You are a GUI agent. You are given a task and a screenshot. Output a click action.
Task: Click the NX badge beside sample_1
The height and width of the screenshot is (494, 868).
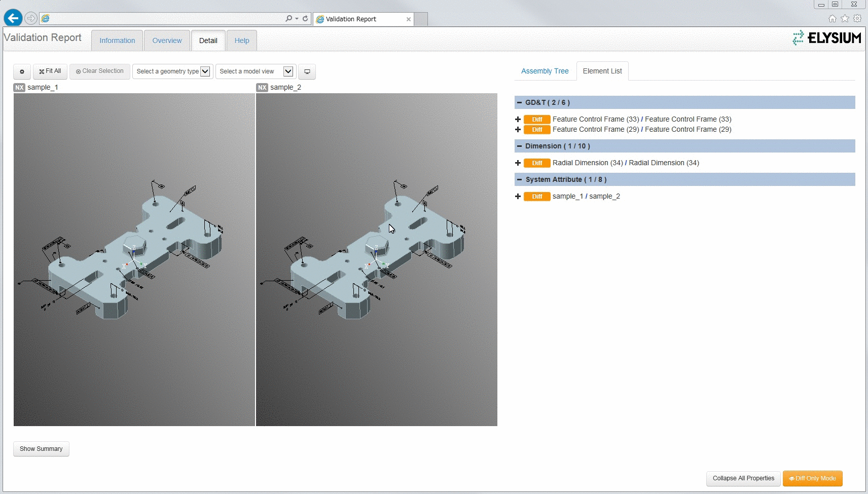pos(19,88)
